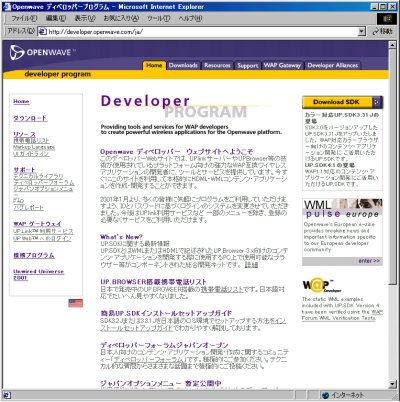Click scrollbar up arrow
Screen dimensions: 400x402
[392, 45]
